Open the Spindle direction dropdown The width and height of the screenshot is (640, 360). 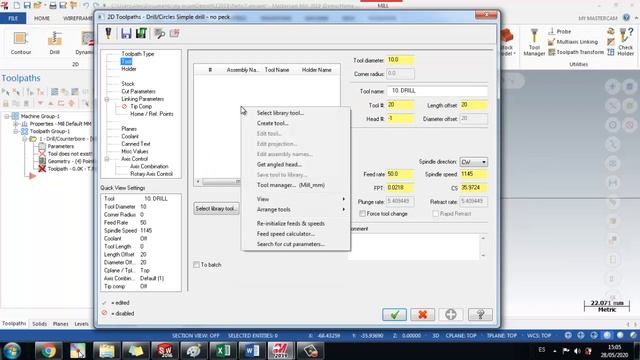473,162
